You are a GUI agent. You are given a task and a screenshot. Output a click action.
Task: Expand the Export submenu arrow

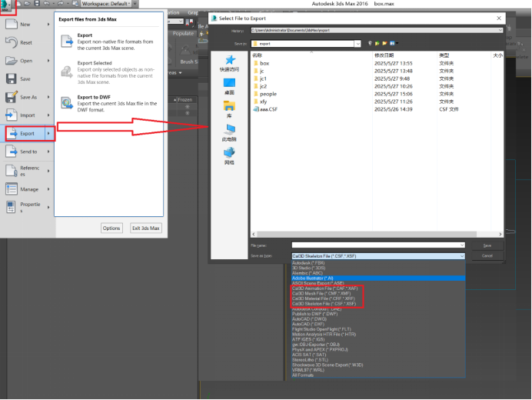[x=49, y=133]
